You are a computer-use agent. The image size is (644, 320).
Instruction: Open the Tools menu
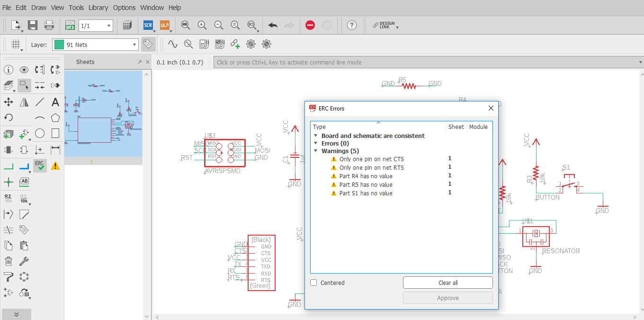pyautogui.click(x=76, y=8)
